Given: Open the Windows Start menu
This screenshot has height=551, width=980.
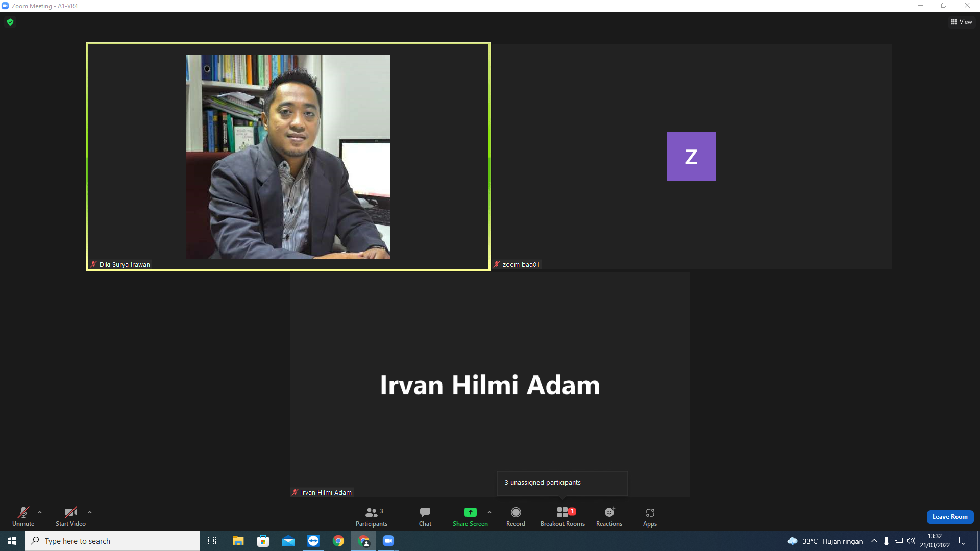Looking at the screenshot, I should [12, 541].
